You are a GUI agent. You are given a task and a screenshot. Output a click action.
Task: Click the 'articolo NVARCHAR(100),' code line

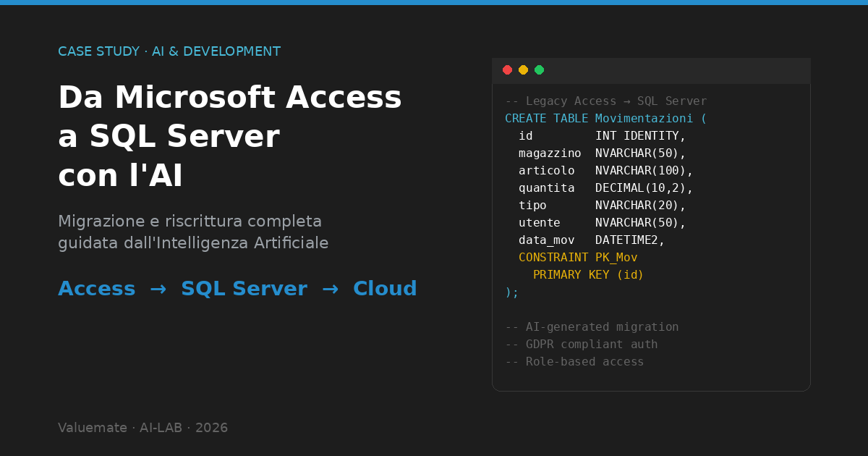605,171
